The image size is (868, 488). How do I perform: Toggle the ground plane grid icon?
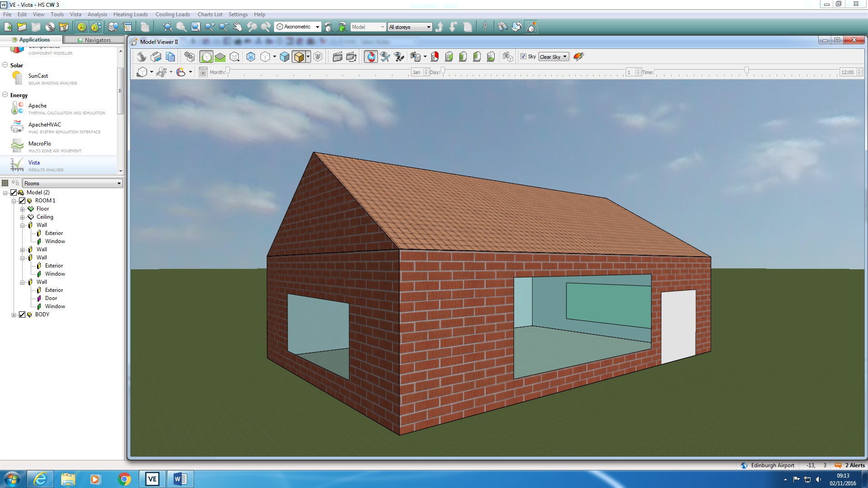click(220, 56)
